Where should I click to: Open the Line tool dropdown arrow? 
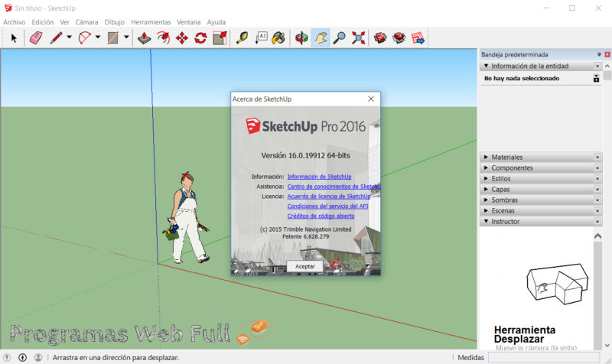coord(69,37)
